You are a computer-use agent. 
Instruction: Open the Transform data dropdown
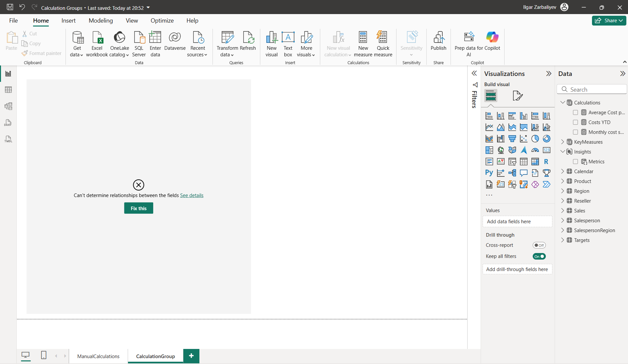click(227, 51)
